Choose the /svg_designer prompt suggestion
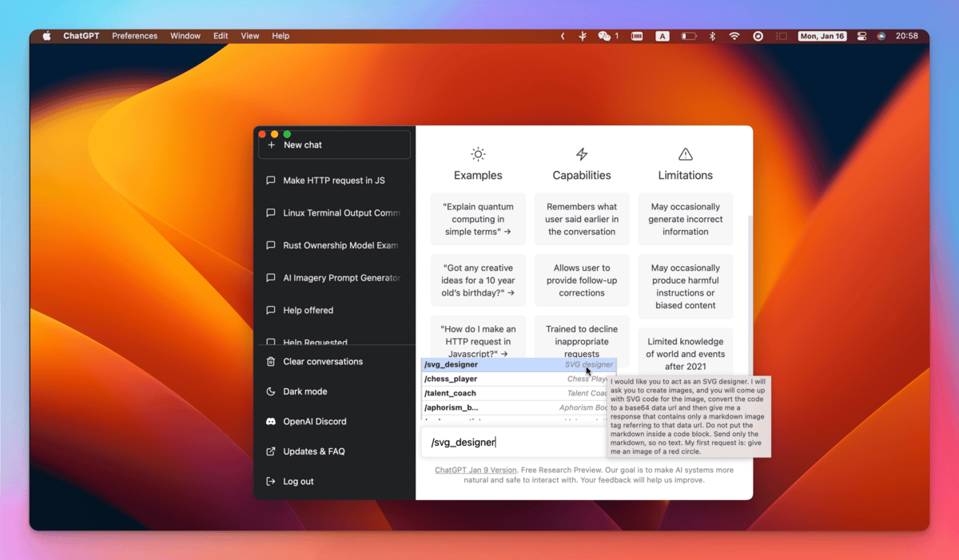 coord(519,365)
